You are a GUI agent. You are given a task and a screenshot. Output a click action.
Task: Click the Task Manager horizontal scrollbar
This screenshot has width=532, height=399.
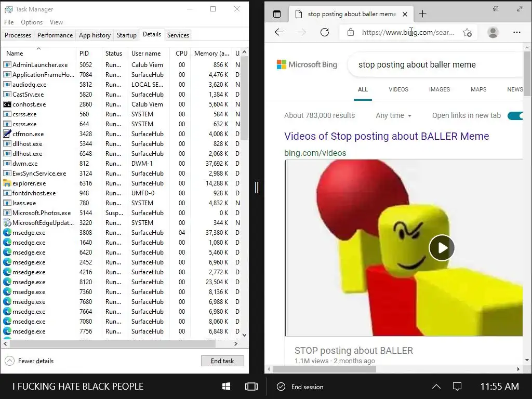click(113, 344)
